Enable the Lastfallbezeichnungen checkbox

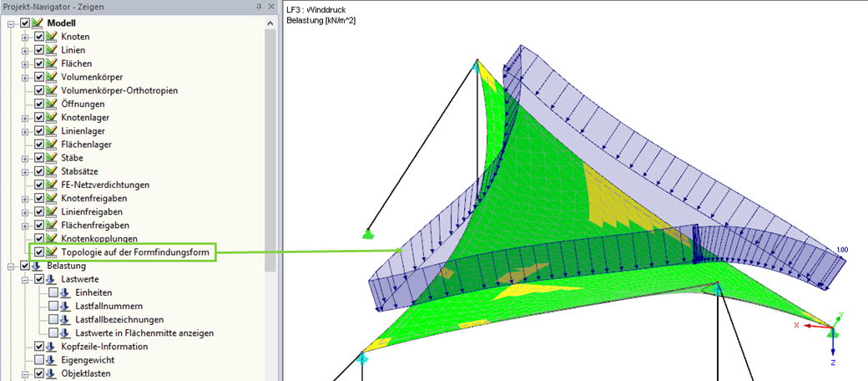(53, 319)
